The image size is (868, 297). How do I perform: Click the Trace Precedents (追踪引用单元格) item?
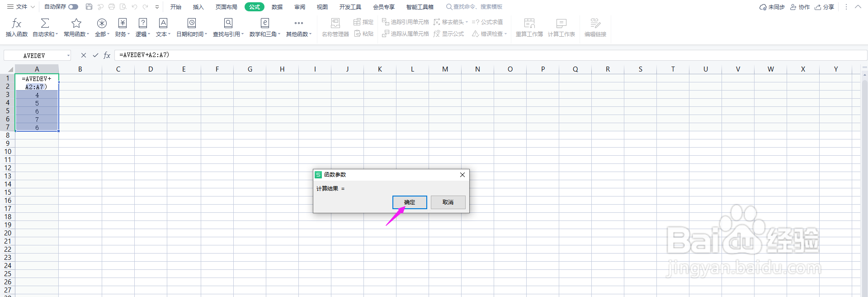click(x=406, y=22)
